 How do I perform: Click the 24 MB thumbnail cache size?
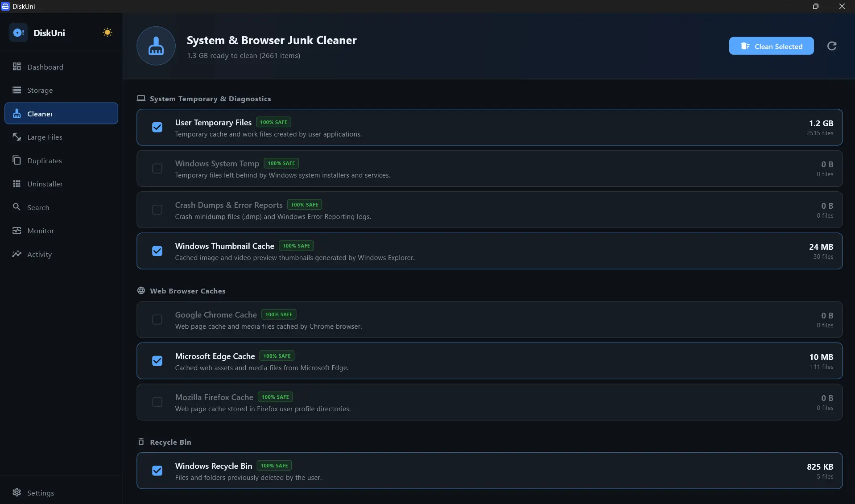pos(821,247)
